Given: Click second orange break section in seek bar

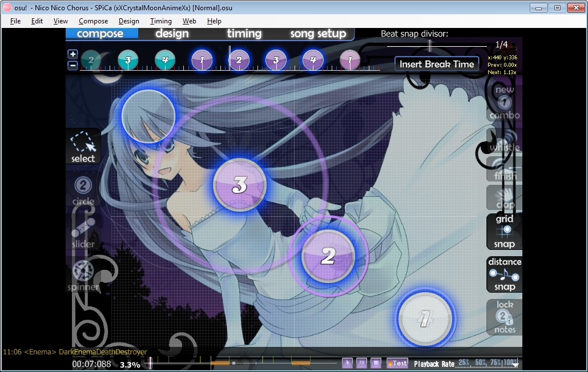Looking at the screenshot, I should click(x=301, y=363).
